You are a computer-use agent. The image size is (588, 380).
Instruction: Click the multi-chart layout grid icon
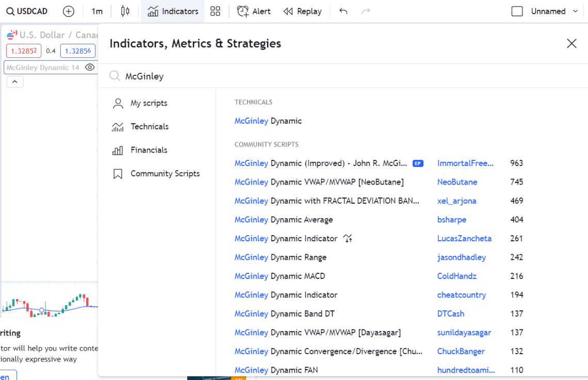point(216,11)
